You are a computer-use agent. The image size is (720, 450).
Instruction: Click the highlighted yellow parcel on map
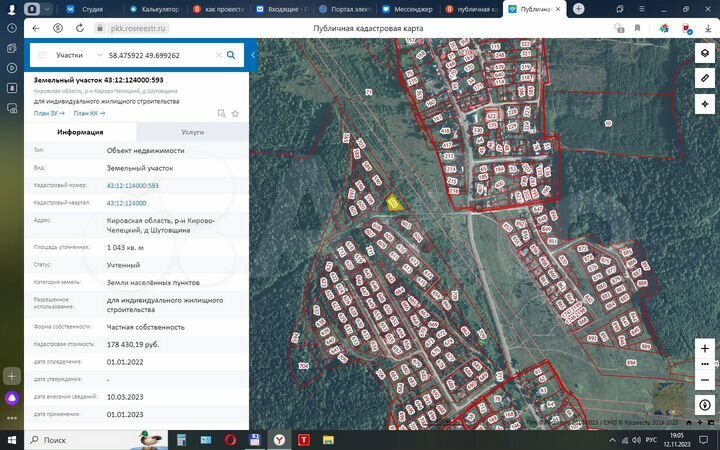[x=393, y=203]
